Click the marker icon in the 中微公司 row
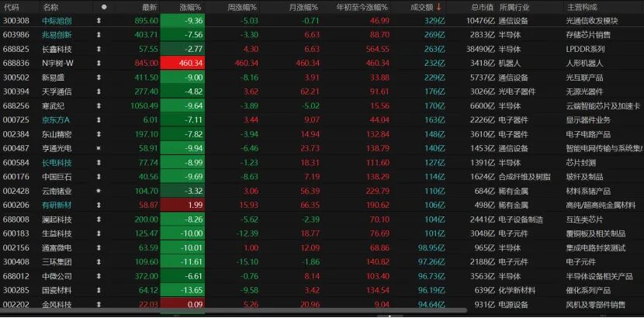The width and height of the screenshot is (644, 318). [x=99, y=276]
